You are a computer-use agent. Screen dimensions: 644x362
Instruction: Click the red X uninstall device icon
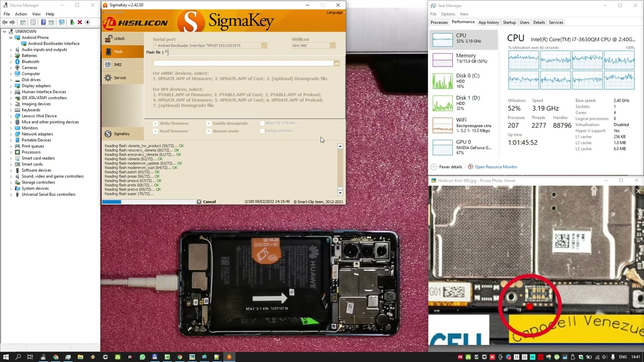(x=79, y=22)
